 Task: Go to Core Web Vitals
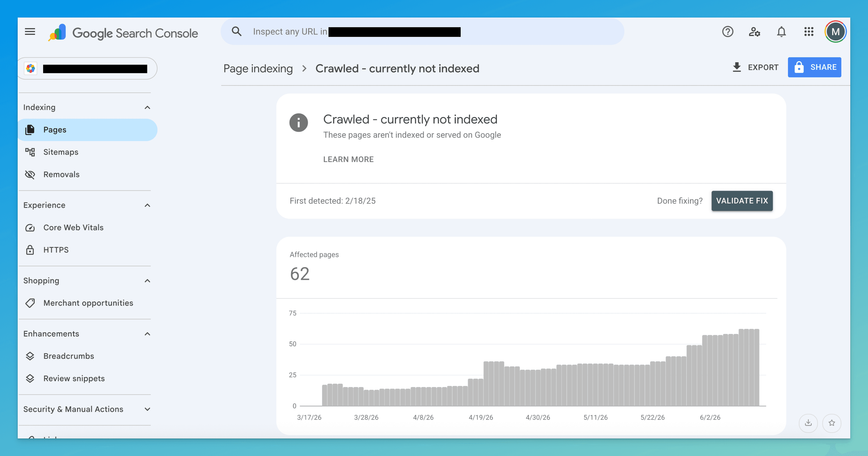pyautogui.click(x=88, y=228)
